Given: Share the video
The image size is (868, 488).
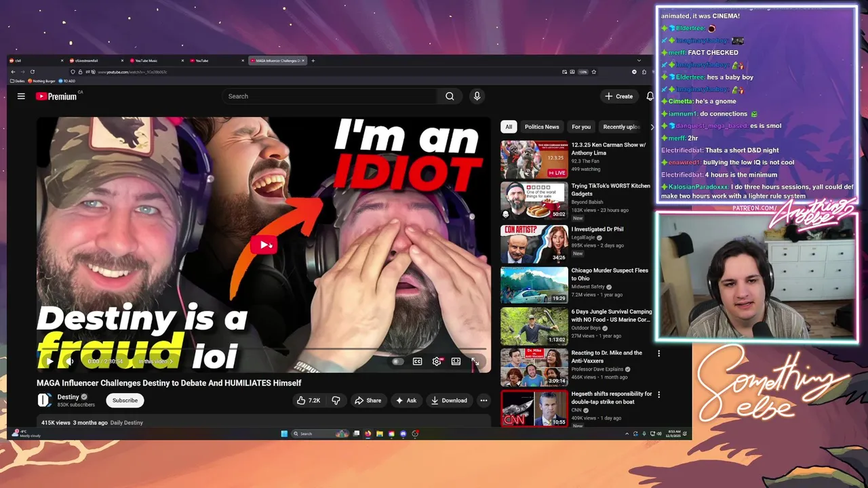Looking at the screenshot, I should (368, 401).
